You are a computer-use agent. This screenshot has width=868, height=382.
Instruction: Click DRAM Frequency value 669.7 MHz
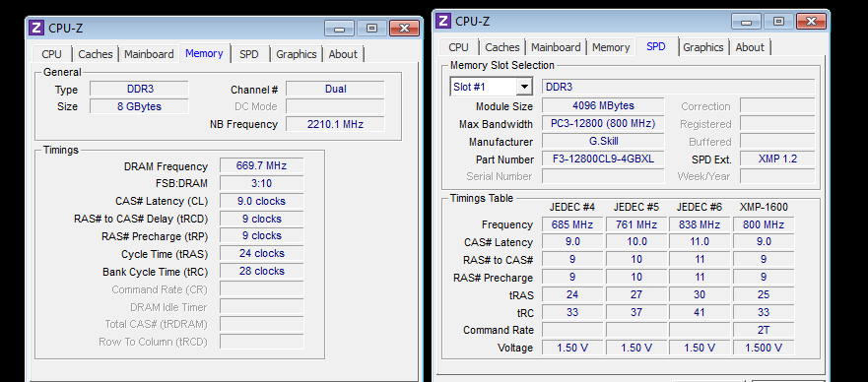coord(261,165)
